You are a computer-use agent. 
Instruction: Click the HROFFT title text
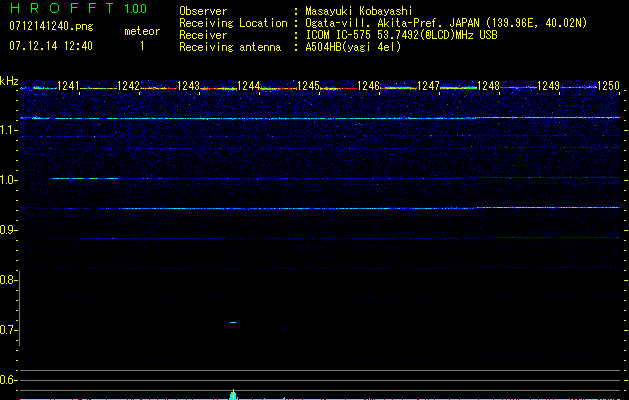[61, 9]
